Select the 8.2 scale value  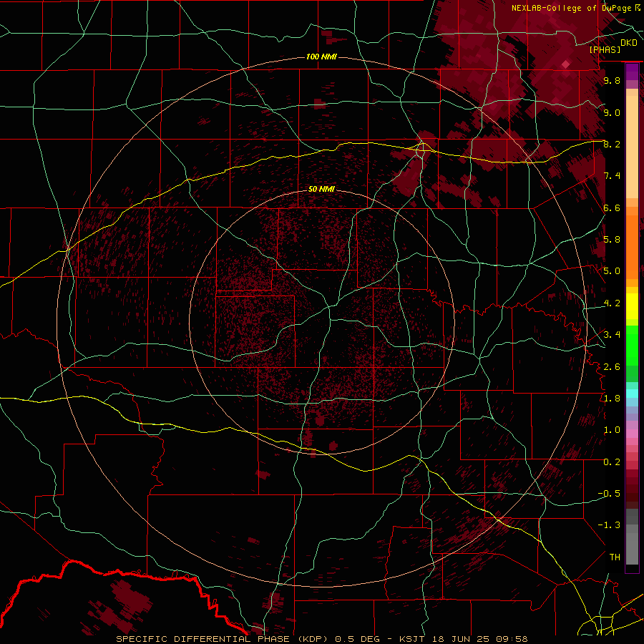[x=612, y=144]
